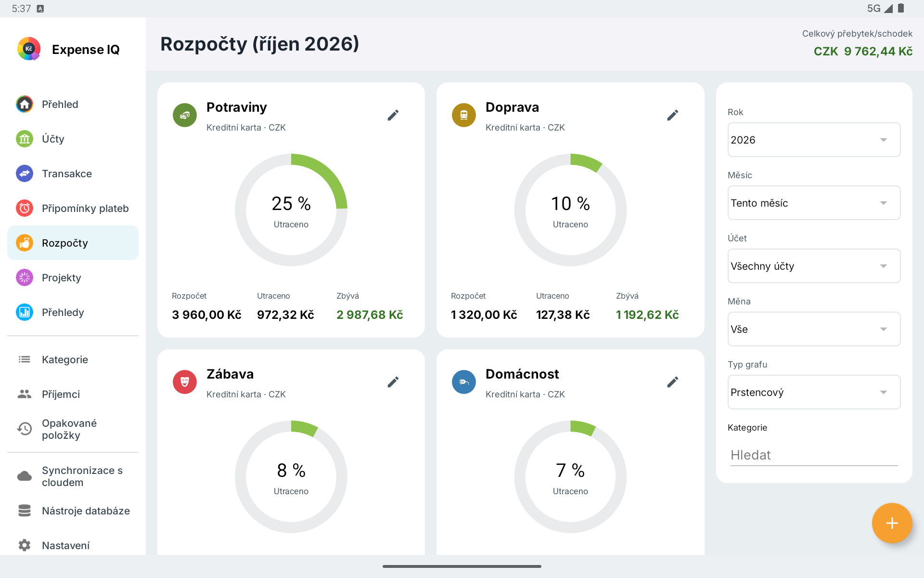This screenshot has height=578, width=924.
Task: Open the Přehled home icon
Action: [25, 104]
